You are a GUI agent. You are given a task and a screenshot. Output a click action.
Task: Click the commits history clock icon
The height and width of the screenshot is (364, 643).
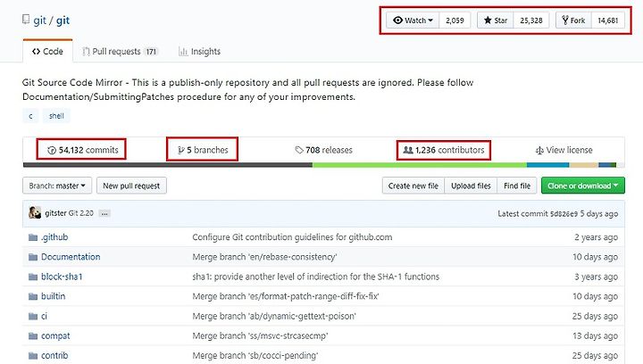(x=52, y=150)
